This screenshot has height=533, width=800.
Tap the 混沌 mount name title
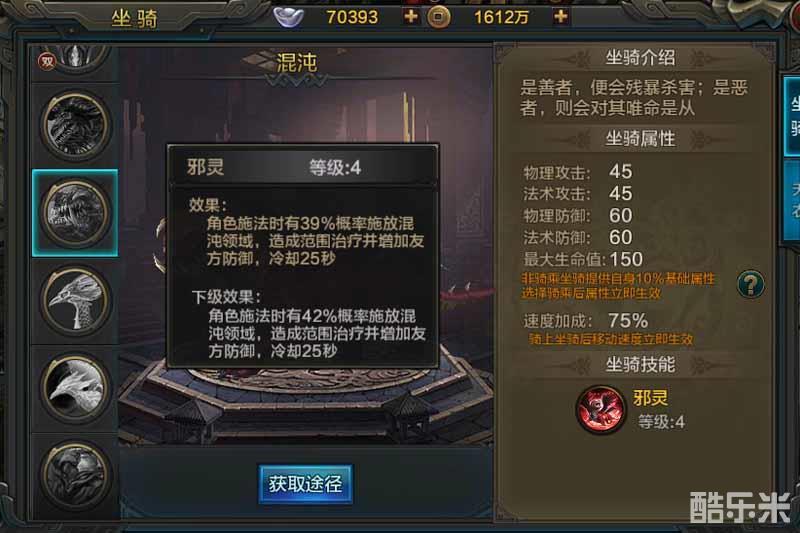click(296, 62)
